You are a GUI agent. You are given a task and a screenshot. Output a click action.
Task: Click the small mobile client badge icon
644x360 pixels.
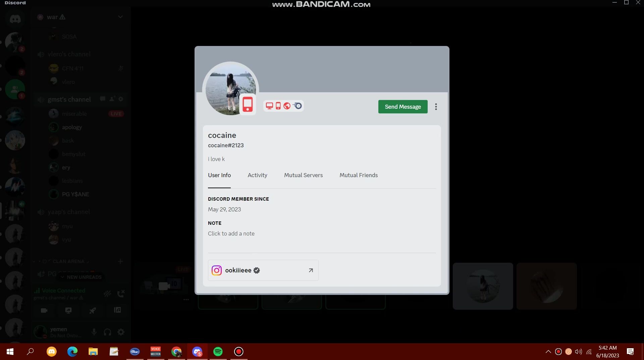[278, 106]
